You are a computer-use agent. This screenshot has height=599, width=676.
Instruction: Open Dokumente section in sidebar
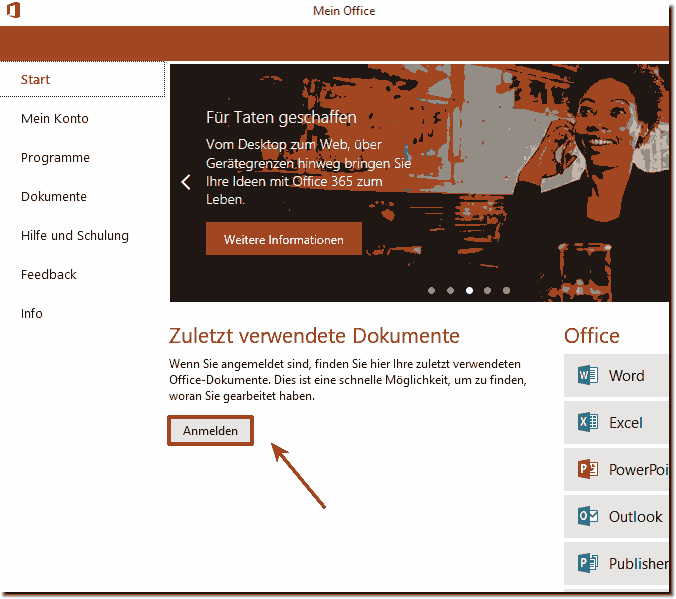(54, 197)
